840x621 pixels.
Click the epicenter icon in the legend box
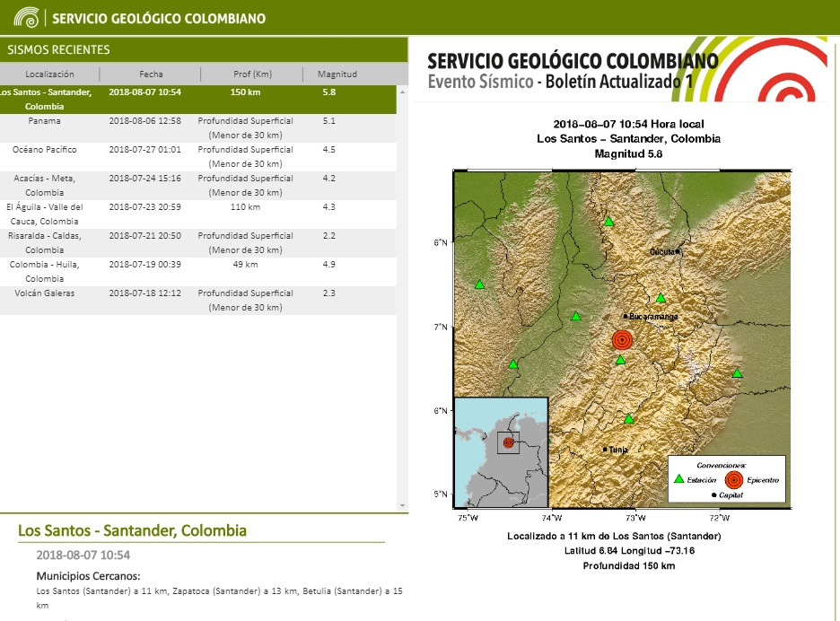tap(733, 480)
